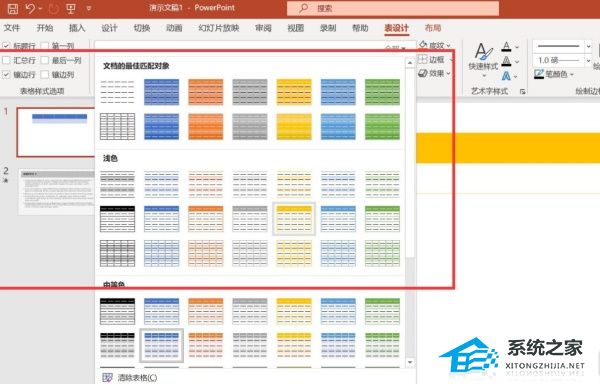Pick the no-style table grid style
Image resolution: width=600 pixels, height=384 pixels.
[x=117, y=126]
